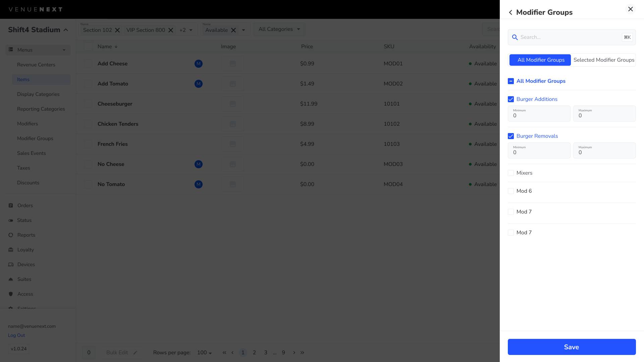The width and height of the screenshot is (644, 362).
Task: Click the Log Out link
Action: coord(16,335)
